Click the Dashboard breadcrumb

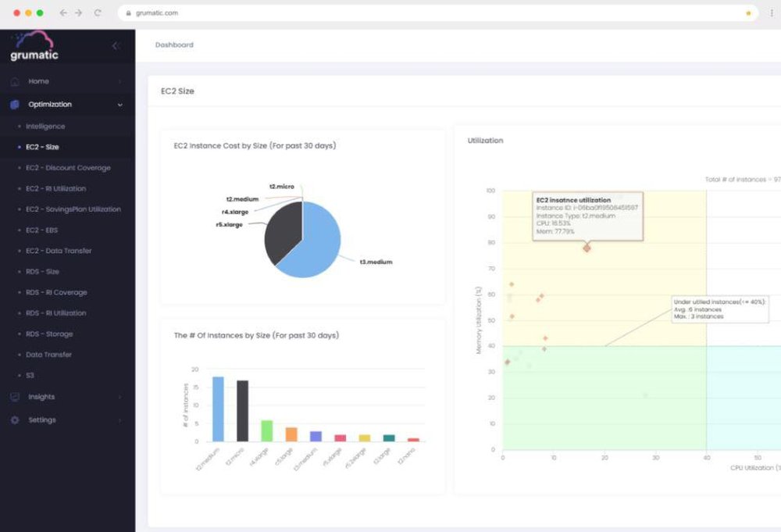click(174, 45)
